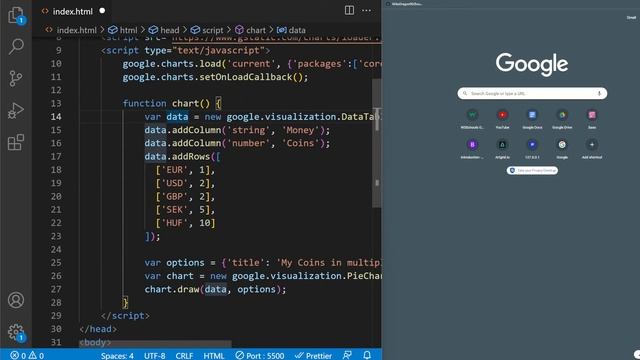Click line number 14 in gutter
This screenshot has height=360, width=640.
(56, 117)
